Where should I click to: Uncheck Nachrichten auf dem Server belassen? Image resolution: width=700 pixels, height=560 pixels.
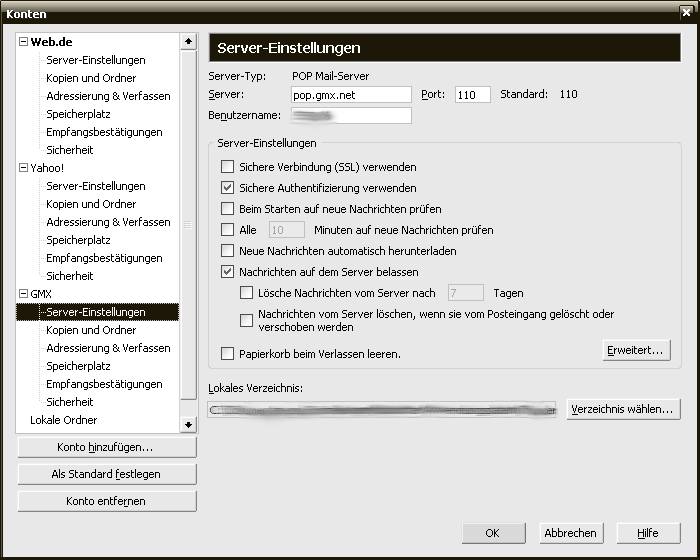point(227,272)
